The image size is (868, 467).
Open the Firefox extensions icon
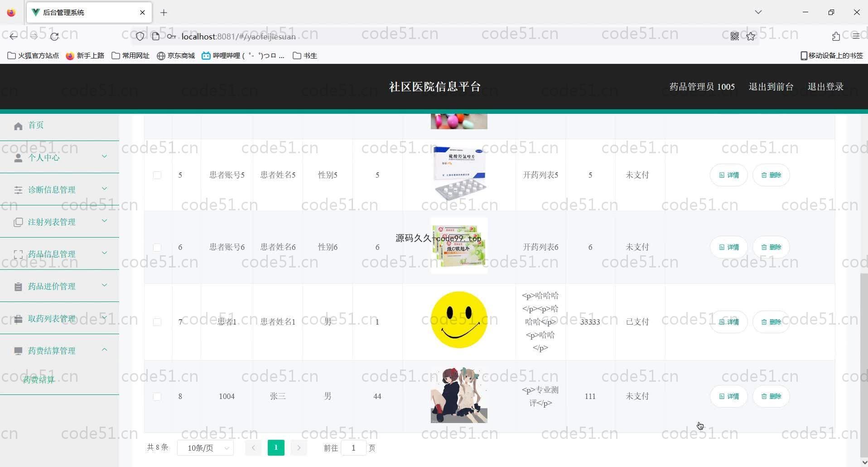pos(836,37)
